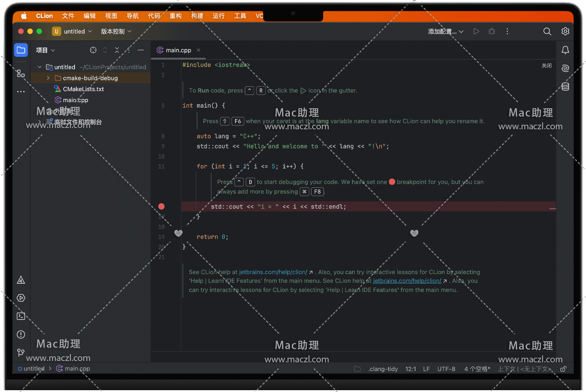Open the 版本控制 dropdown
Image resolution: width=586 pixels, height=392 pixels.
click(x=116, y=32)
